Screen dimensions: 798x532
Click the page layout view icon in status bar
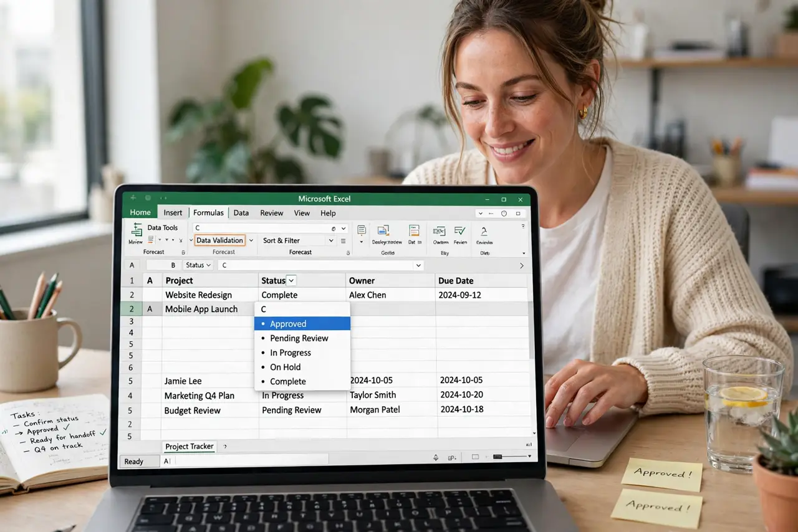coord(475,457)
